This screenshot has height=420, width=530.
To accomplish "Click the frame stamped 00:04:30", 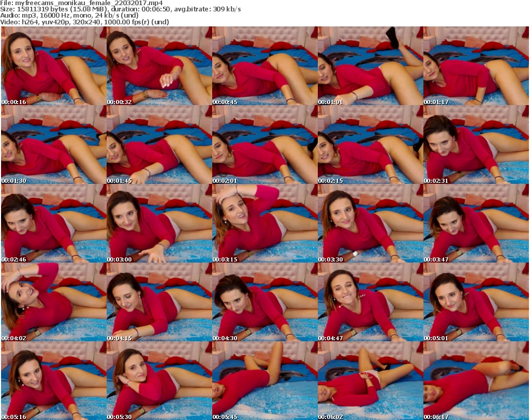I will (264, 302).
